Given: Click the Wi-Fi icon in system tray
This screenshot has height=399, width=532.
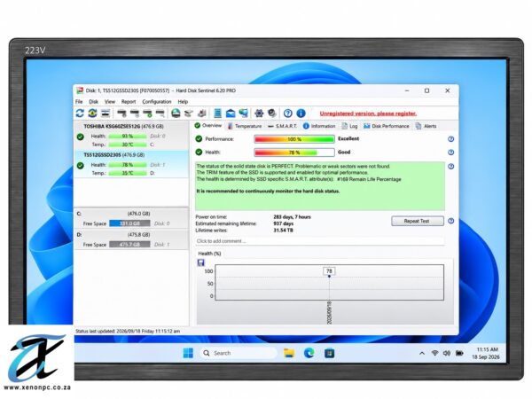Looking at the screenshot, I should 434,353.
